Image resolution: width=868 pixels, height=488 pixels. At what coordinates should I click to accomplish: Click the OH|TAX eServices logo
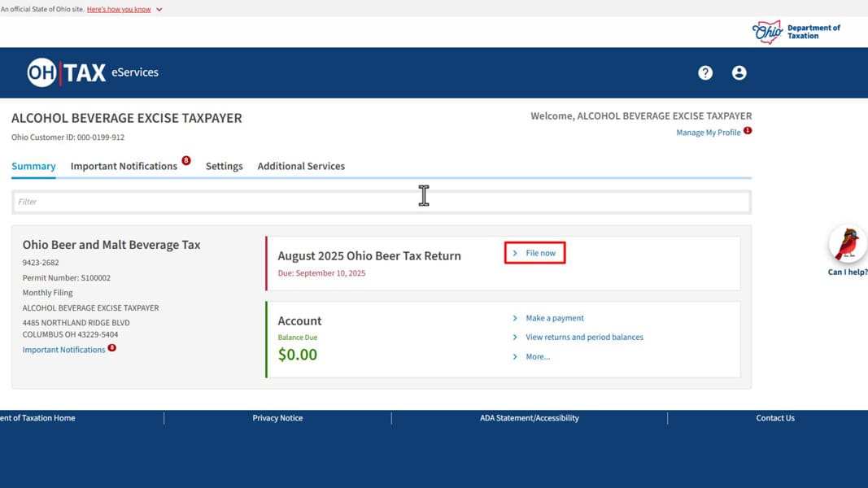(x=93, y=72)
